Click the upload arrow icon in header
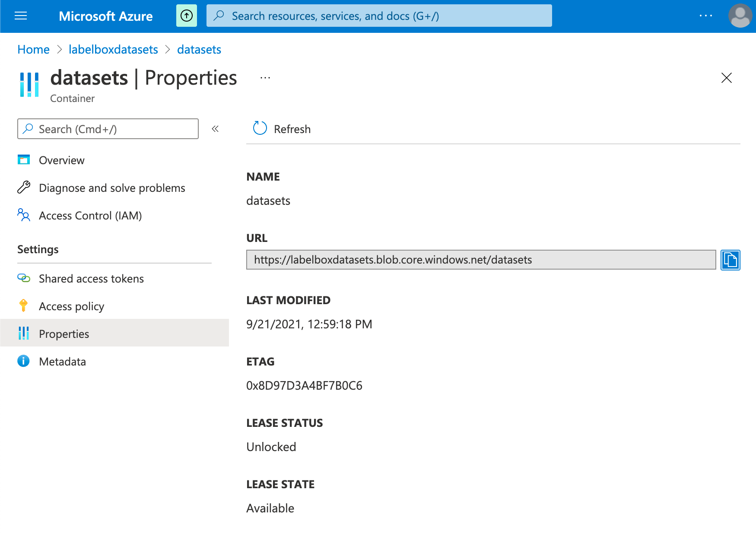The image size is (756, 534). click(187, 16)
